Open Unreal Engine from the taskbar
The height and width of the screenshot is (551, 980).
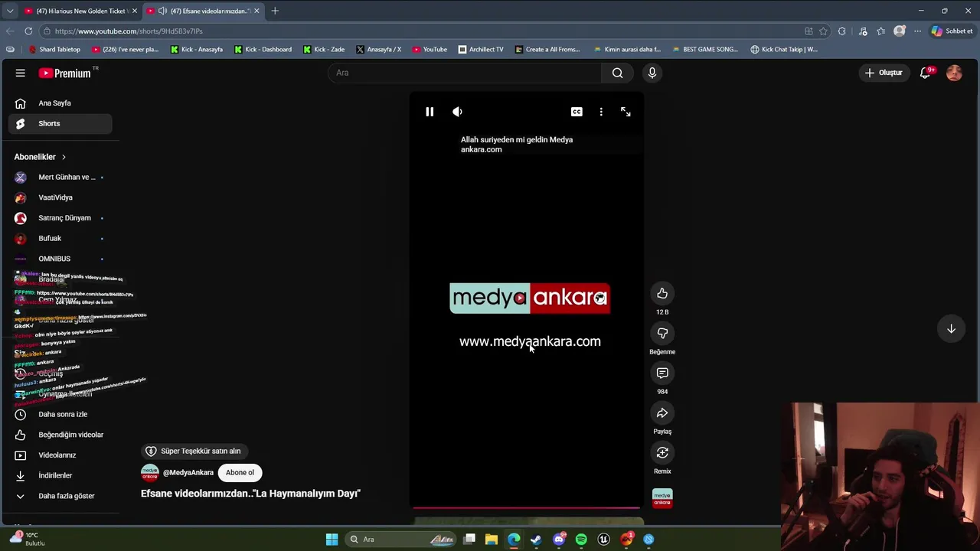[603, 540]
